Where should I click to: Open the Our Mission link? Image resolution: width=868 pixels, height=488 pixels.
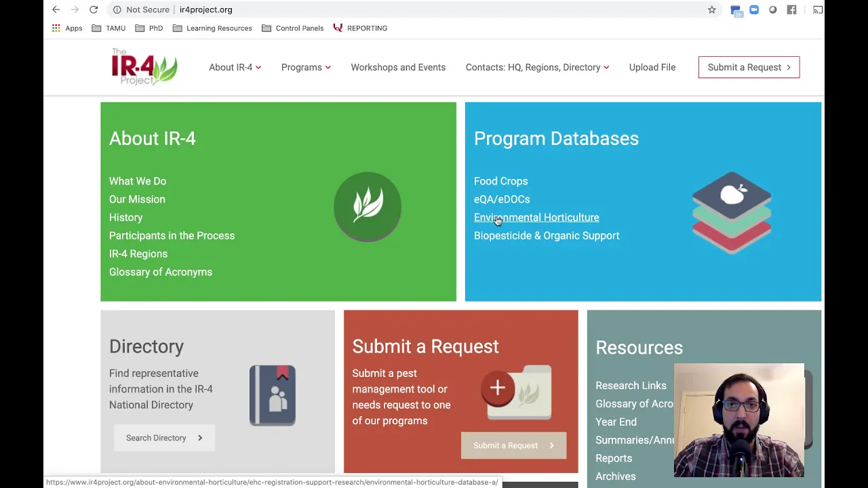[x=137, y=199]
